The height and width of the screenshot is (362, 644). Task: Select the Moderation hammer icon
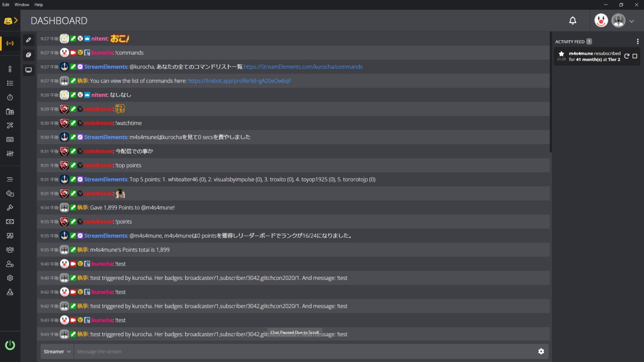[10, 207]
